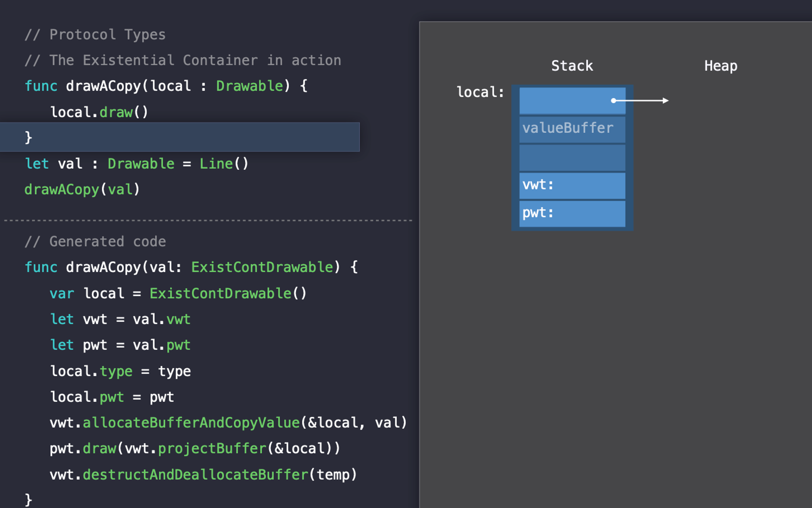Click the 'local.draw()' code line
Viewport: 812px width, 508px height.
[x=99, y=112]
